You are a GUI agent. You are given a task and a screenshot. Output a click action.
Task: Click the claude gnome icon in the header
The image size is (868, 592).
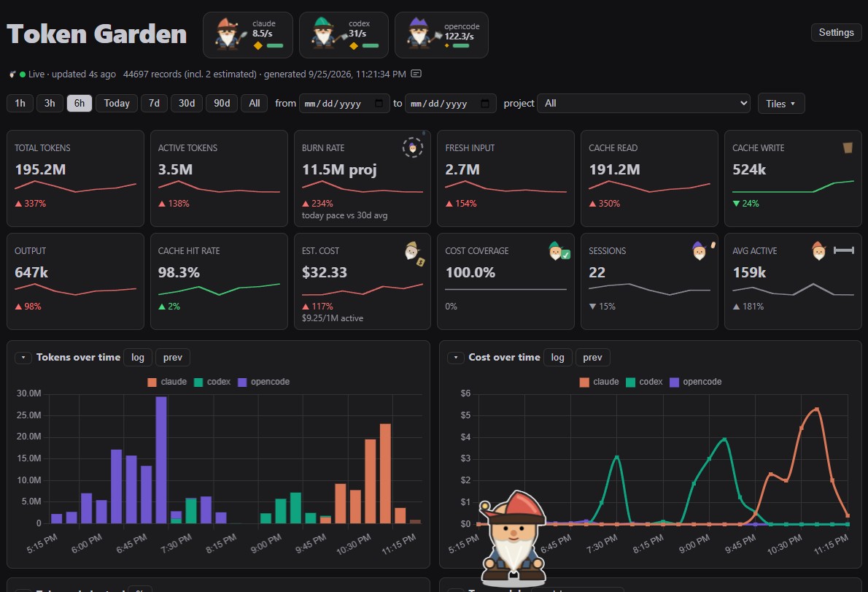(230, 34)
